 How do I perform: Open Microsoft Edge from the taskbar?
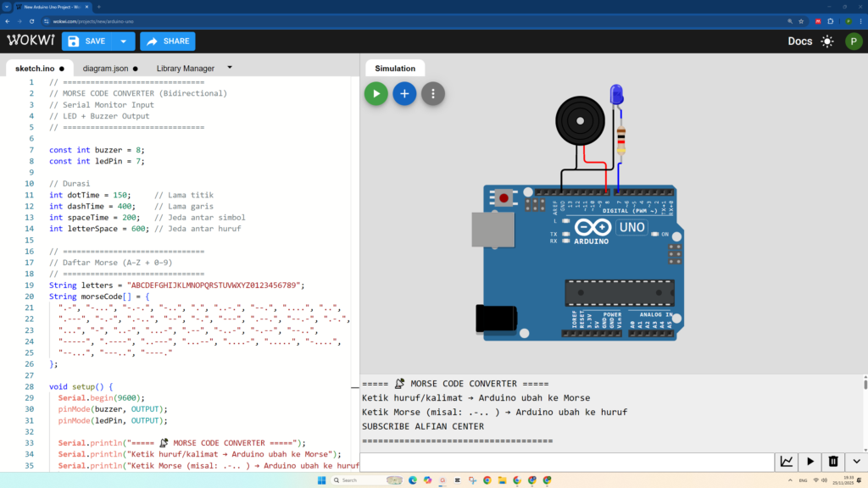coord(413,480)
